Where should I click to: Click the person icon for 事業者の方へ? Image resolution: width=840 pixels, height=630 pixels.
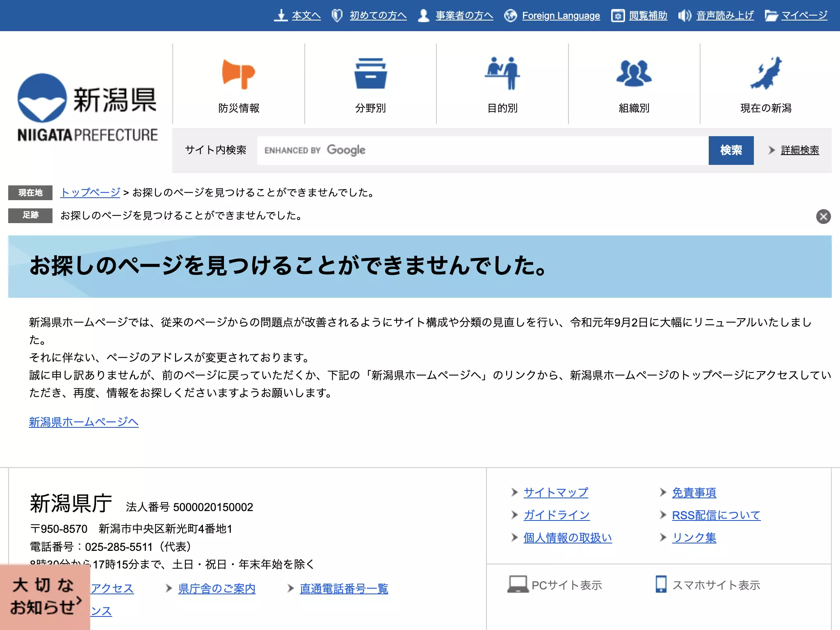[423, 16]
